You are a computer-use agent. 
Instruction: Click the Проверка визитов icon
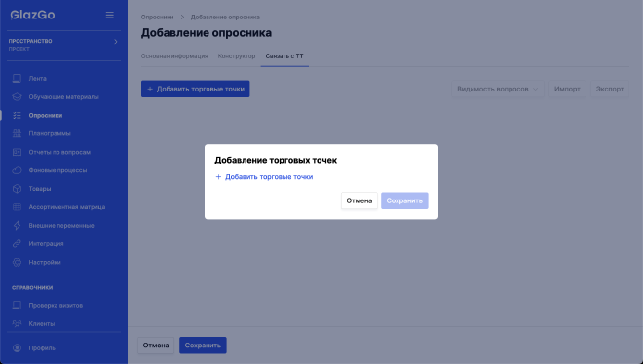click(17, 305)
